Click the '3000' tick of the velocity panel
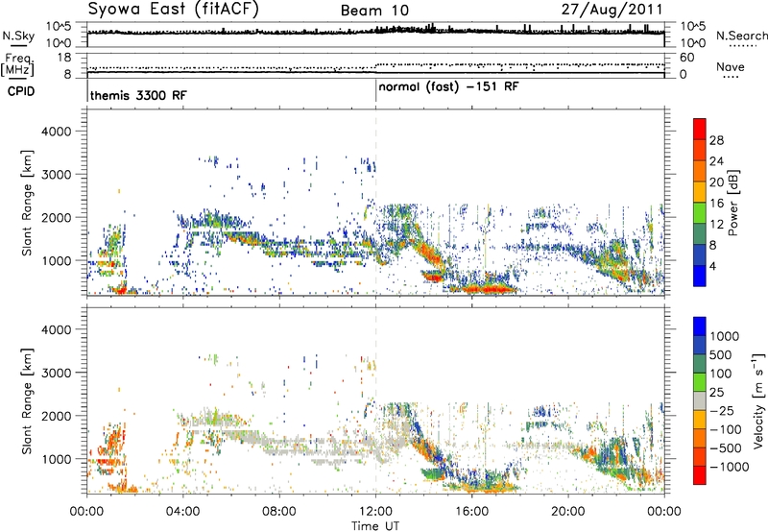The height and width of the screenshot is (532, 768). coord(57,373)
